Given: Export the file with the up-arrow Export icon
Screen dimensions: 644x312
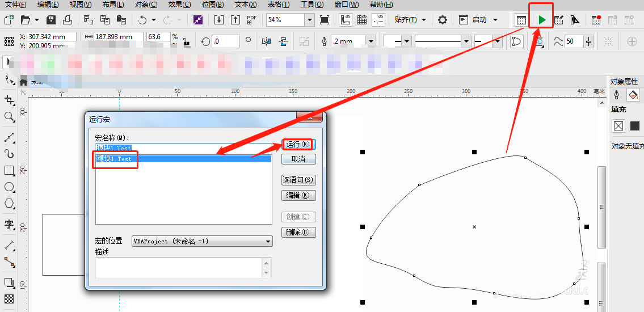Looking at the screenshot, I should pos(235,20).
